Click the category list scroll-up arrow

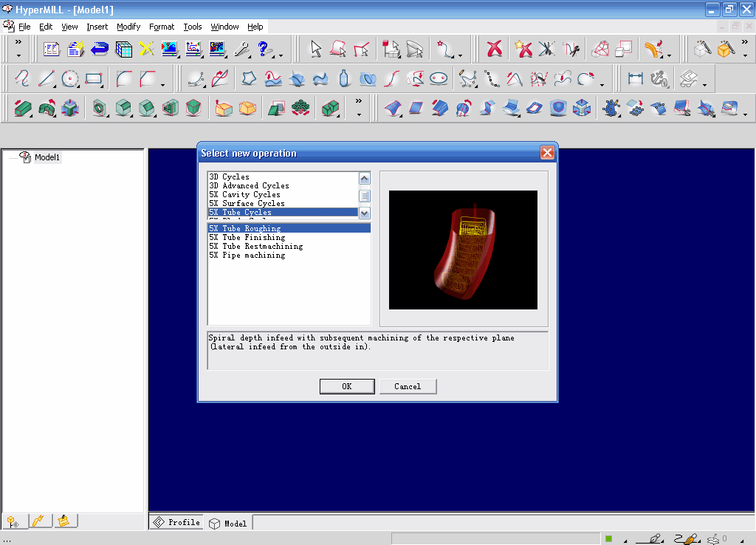365,179
